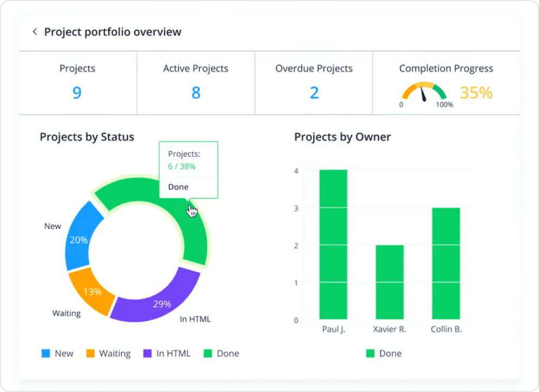Viewport: 539px width, 392px height.
Task: Toggle the orange Waiting legend square
Action: [x=90, y=354]
